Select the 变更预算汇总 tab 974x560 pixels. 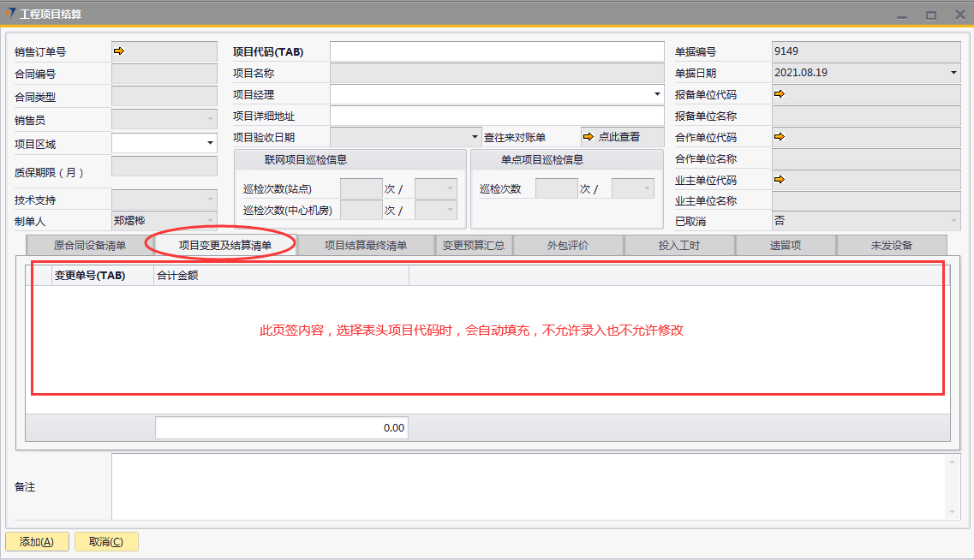click(474, 246)
